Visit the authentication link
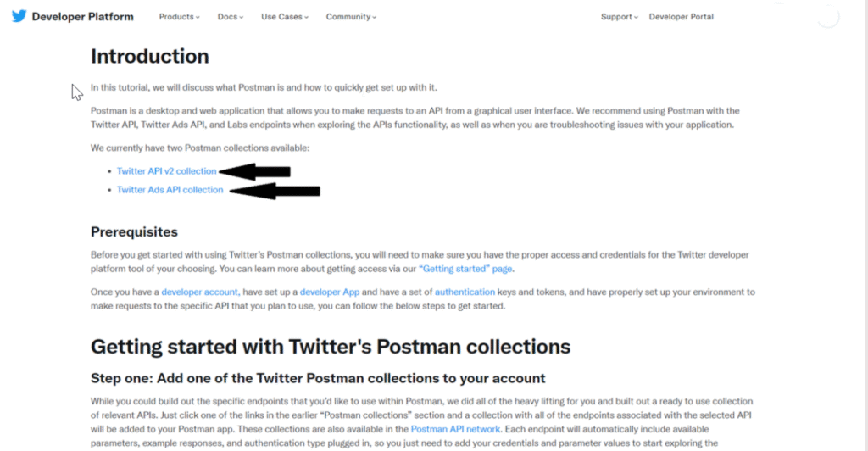 (x=465, y=292)
